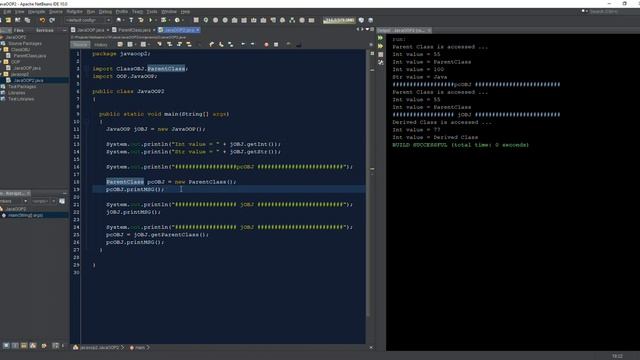Switch to the Services panel tab

click(x=44, y=30)
